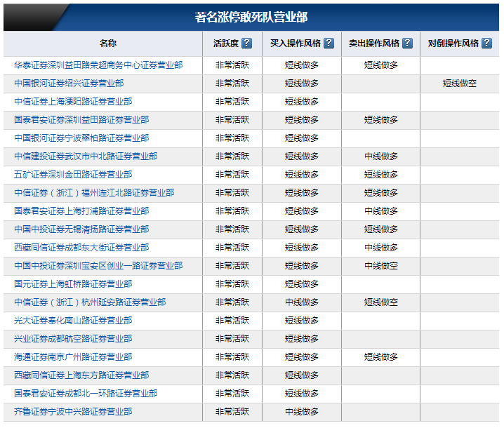Click 短线做多 sell style in 中信证券福州连江北路 row
Image resolution: width=504 pixels, height=428 pixels.
coord(381,193)
